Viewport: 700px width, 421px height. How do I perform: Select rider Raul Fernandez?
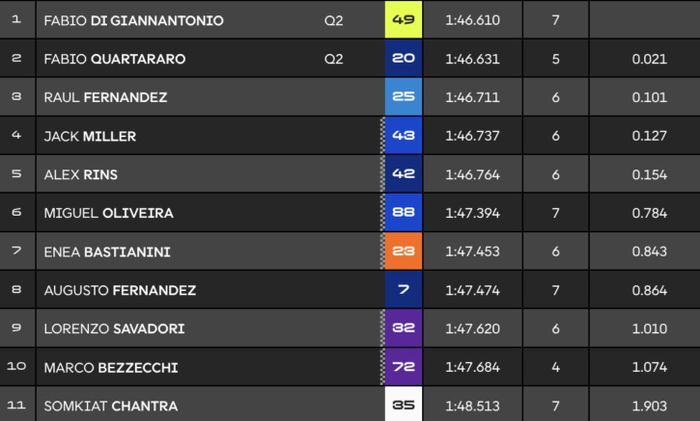(105, 97)
